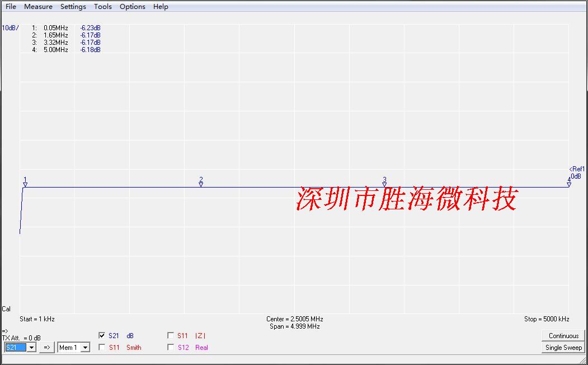This screenshot has width=588, height=365.
Task: Click the TX Att. = 0 dB label
Action: 21,338
